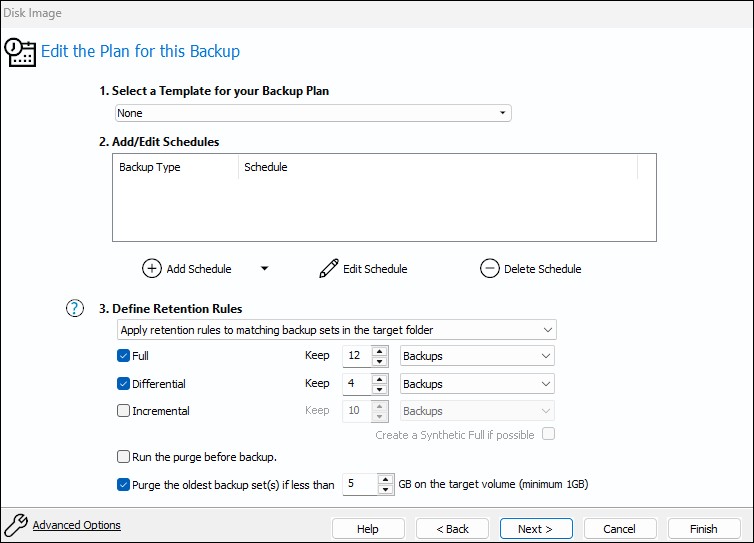Enable Run the purge before backup
The image size is (754, 543).
(x=124, y=456)
